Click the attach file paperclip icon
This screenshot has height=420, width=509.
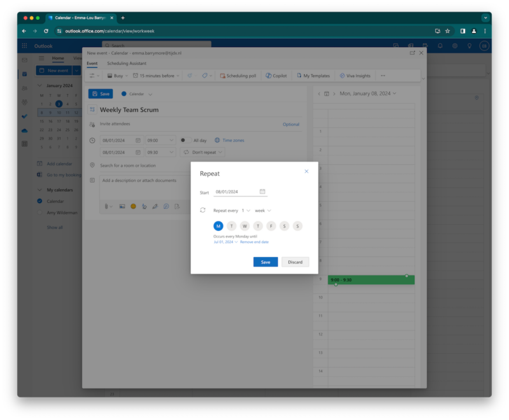tap(106, 206)
